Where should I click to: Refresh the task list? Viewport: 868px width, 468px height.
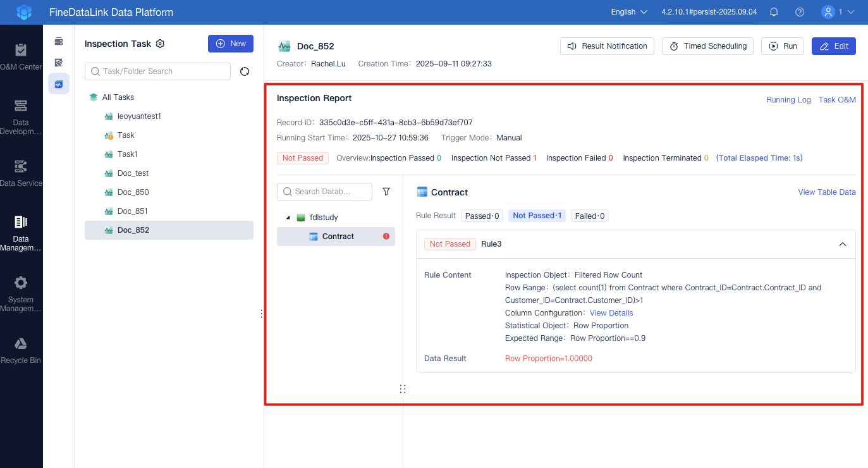245,71
